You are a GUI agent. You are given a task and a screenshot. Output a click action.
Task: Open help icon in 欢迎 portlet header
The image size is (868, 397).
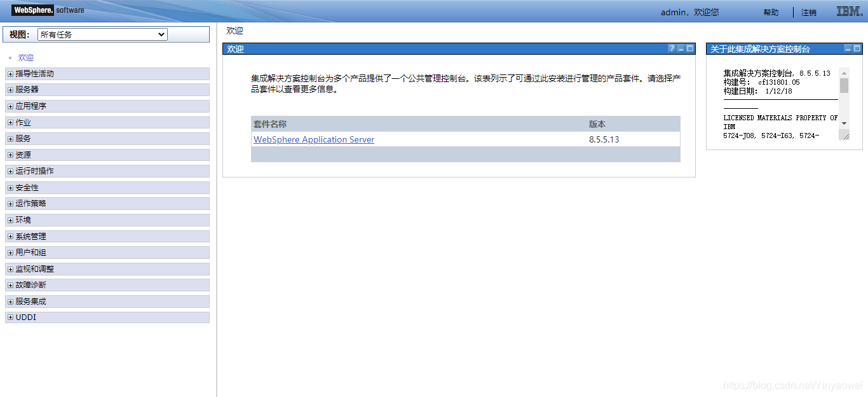coord(672,49)
